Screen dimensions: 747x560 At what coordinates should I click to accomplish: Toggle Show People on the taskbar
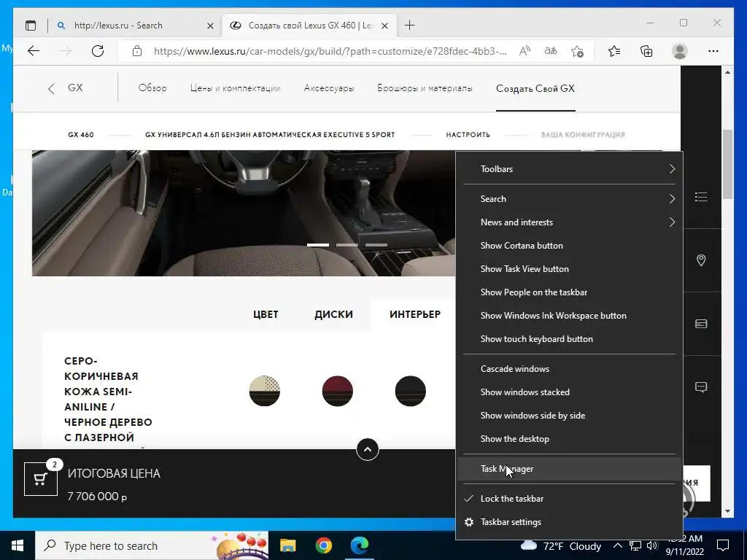pos(569,292)
